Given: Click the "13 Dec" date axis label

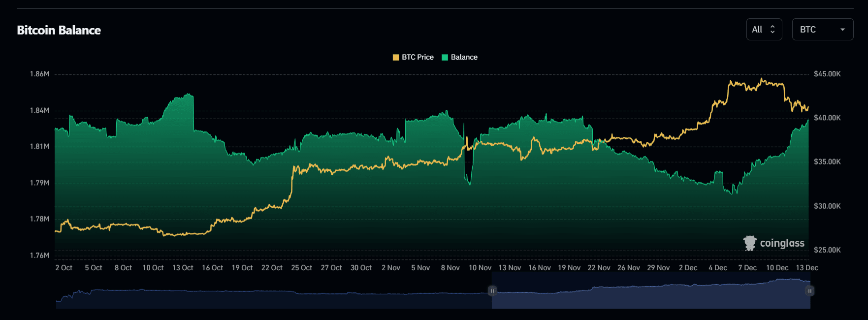Looking at the screenshot, I should [x=807, y=268].
